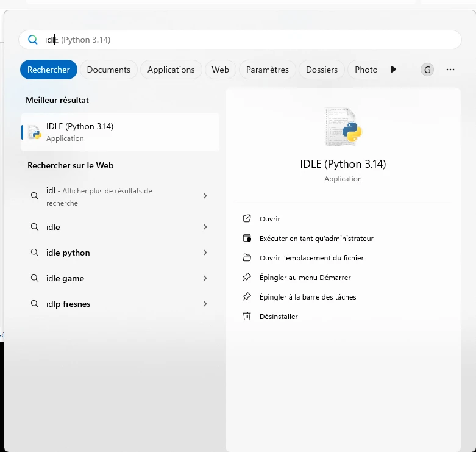This screenshot has width=476, height=452.
Task: Choose Exécuter en tant qu'administrateur
Action: (316, 239)
